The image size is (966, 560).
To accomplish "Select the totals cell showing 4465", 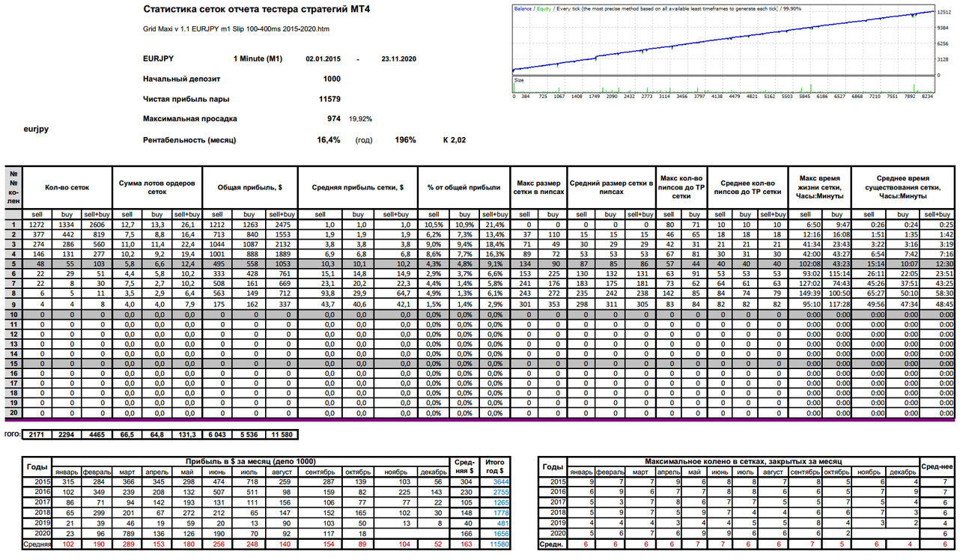I will pyautogui.click(x=97, y=434).
